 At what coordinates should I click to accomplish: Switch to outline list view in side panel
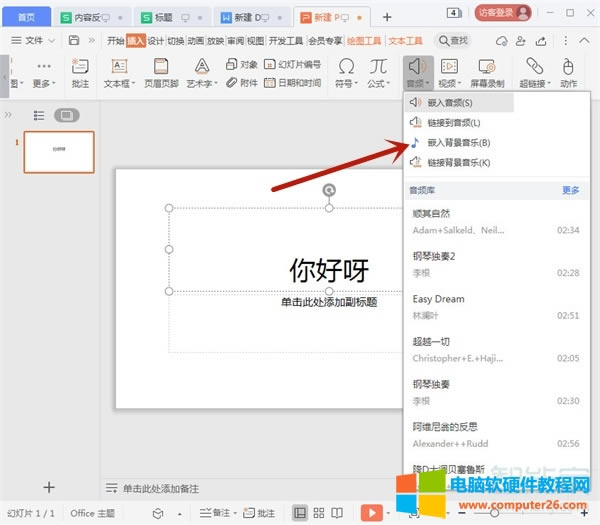click(39, 115)
